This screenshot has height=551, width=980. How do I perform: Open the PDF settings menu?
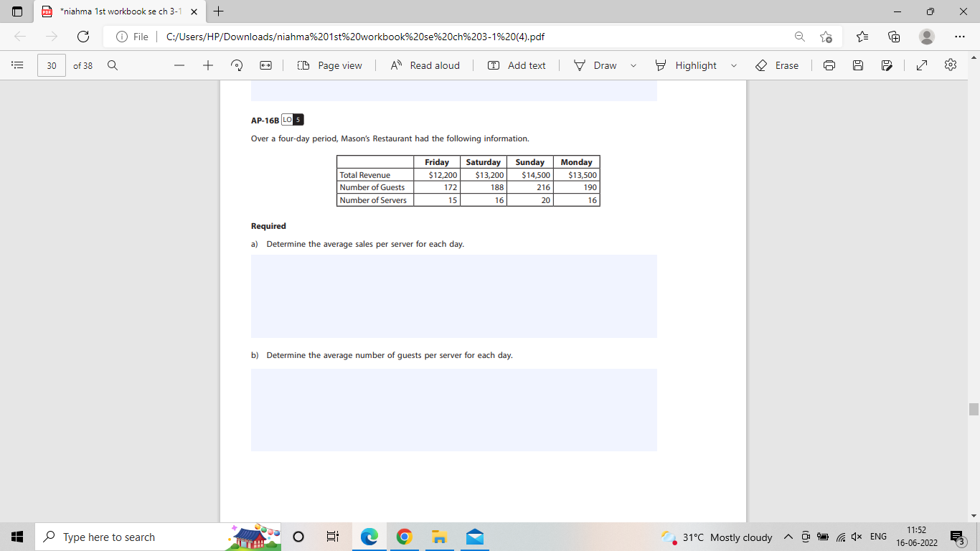950,65
